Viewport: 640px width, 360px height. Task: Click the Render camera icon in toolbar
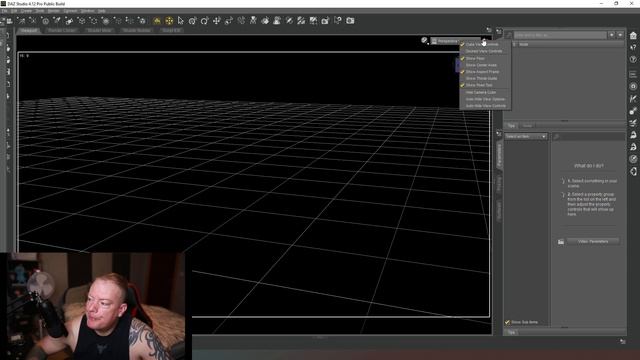(350, 21)
